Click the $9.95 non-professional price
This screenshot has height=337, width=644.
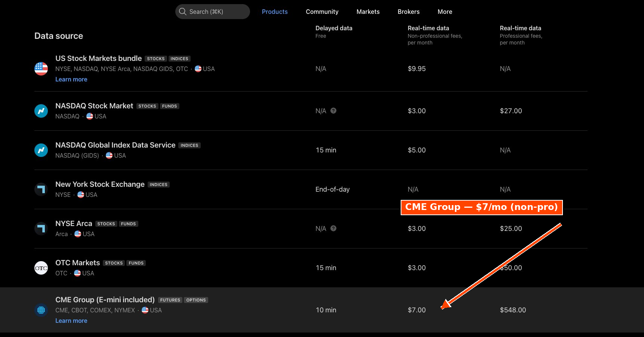click(417, 69)
